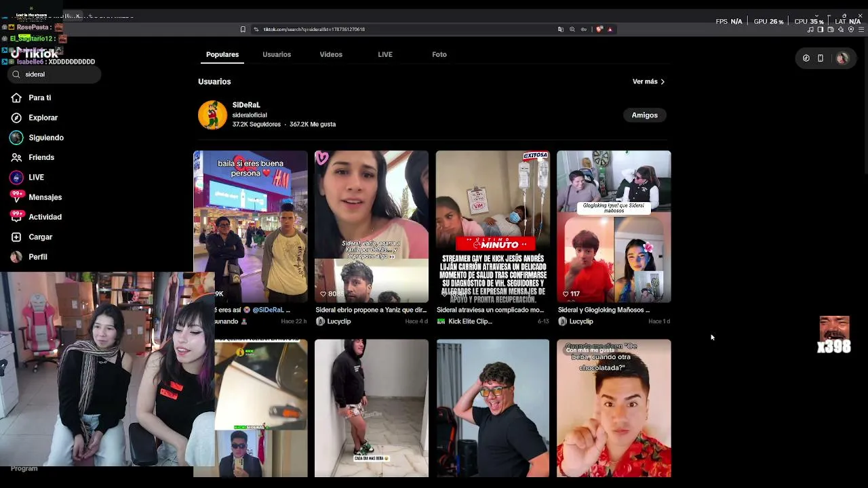Screen dimensions: 868x488
Task: Click the 'Sideral ebrio propone a Yaniz' caption
Action: (x=371, y=310)
